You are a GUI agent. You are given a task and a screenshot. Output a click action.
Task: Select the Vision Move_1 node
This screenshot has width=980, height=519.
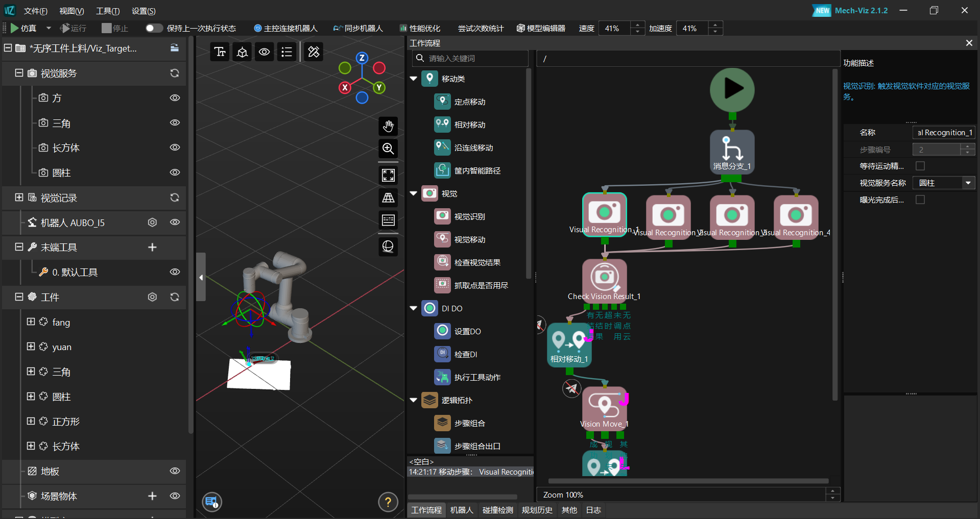604,405
